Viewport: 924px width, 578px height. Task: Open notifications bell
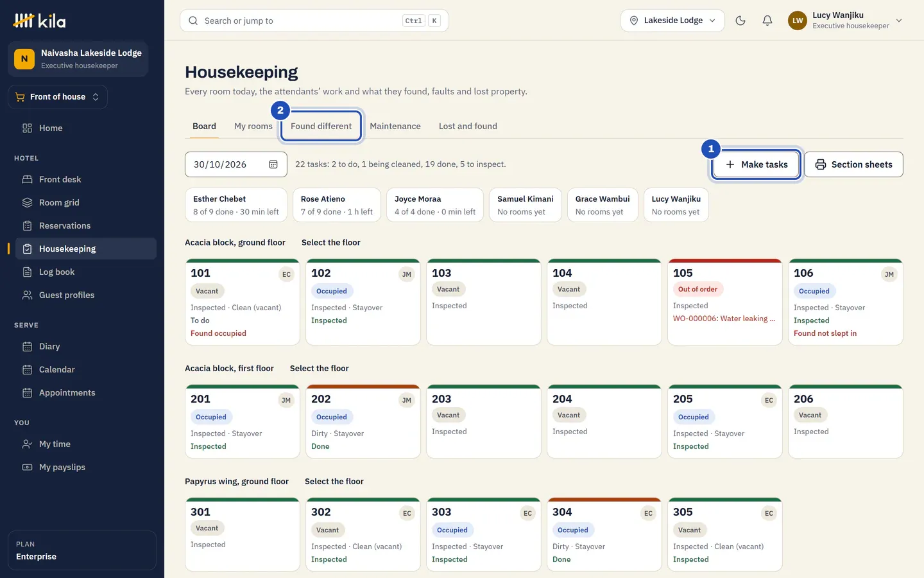click(767, 21)
